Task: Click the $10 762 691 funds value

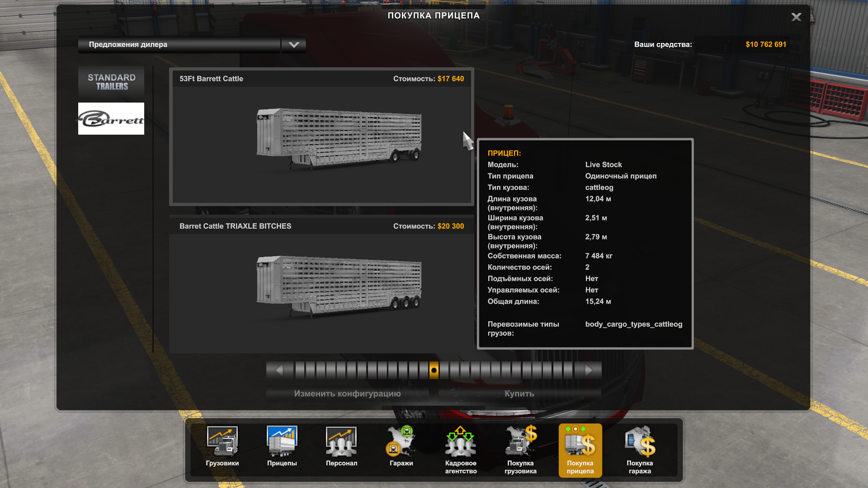Action: pyautogui.click(x=766, y=44)
